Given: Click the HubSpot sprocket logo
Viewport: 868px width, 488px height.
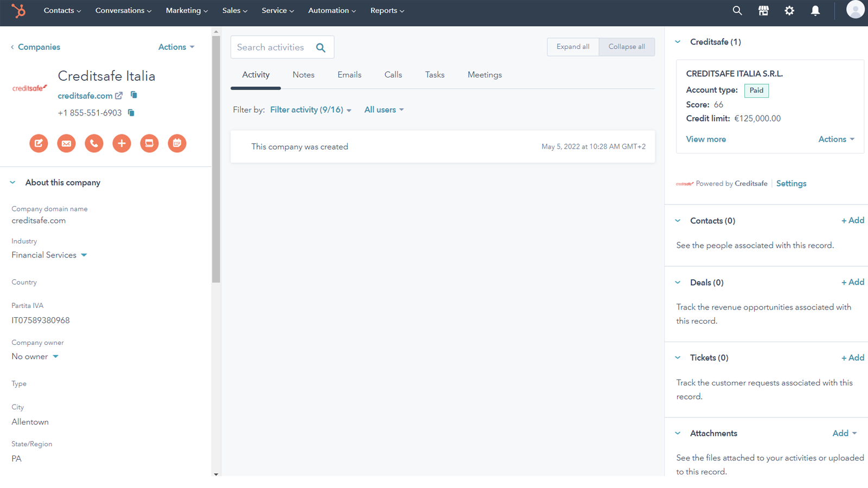Looking at the screenshot, I should pos(20,10).
